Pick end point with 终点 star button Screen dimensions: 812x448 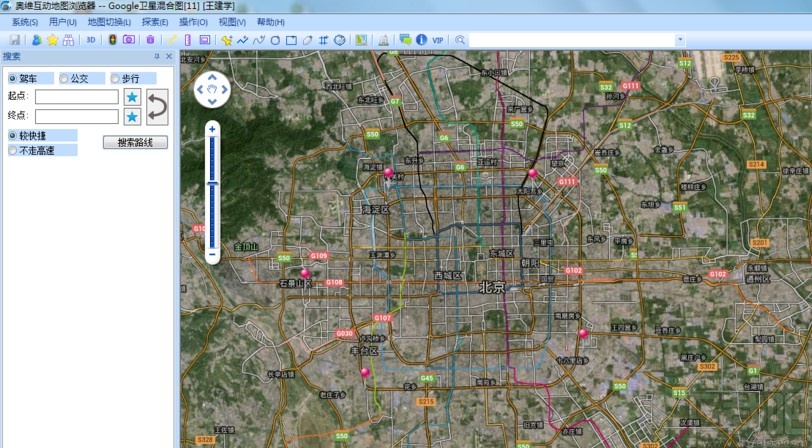133,117
